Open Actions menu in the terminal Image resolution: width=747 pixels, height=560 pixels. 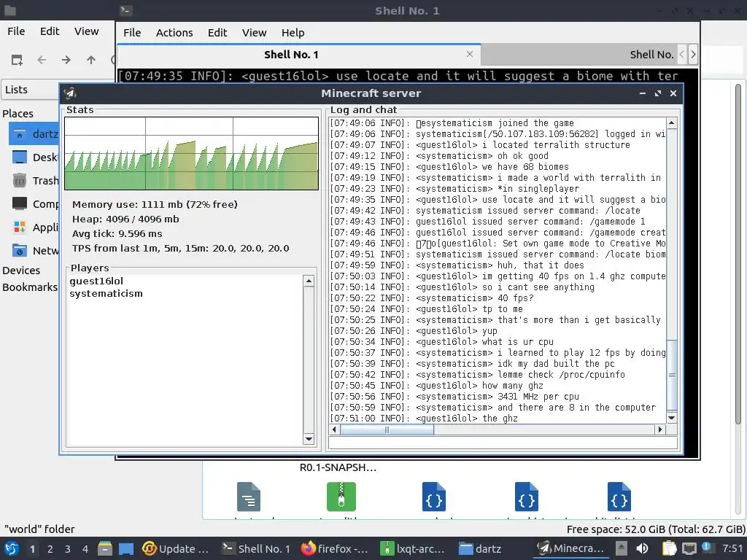tap(174, 33)
